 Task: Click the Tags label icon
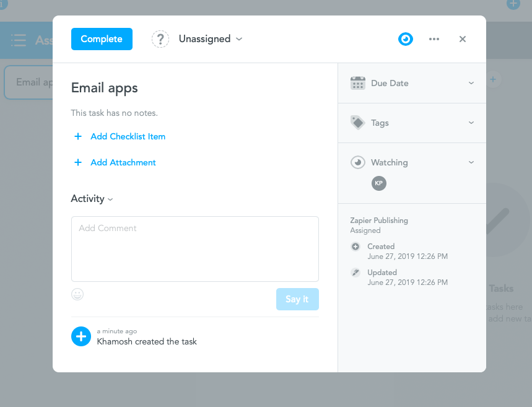tap(357, 123)
